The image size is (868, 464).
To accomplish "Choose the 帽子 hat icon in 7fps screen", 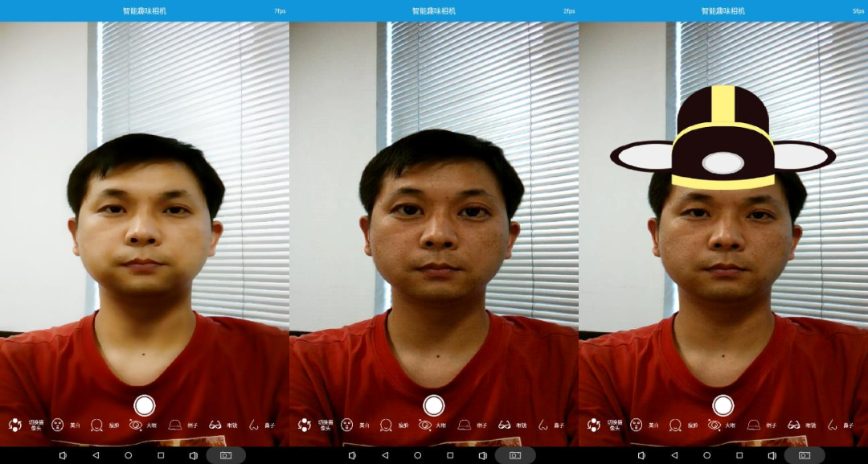I will 175,425.
